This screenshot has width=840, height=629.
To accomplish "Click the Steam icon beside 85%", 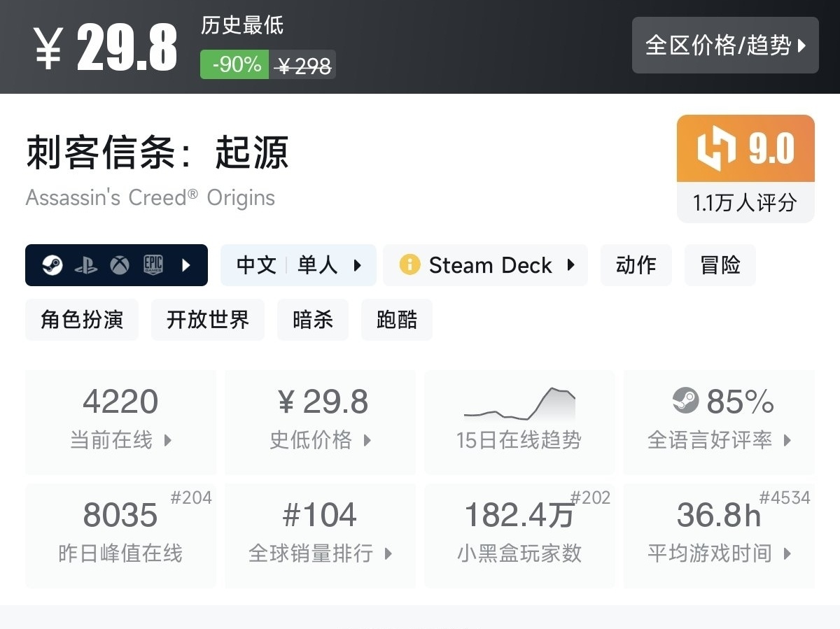I will pyautogui.click(x=685, y=401).
